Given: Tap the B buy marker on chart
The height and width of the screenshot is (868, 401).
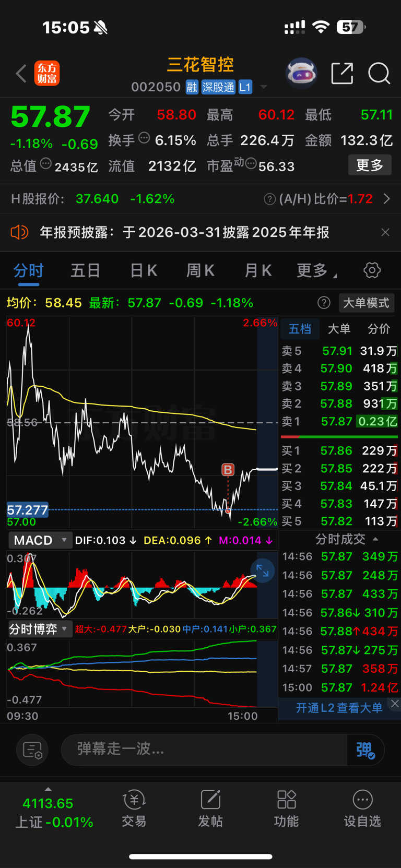Looking at the screenshot, I should 228,470.
